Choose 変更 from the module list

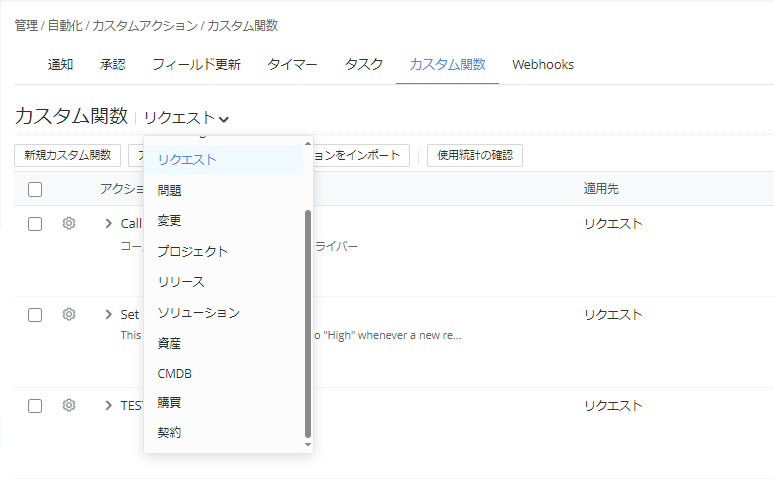tap(169, 220)
